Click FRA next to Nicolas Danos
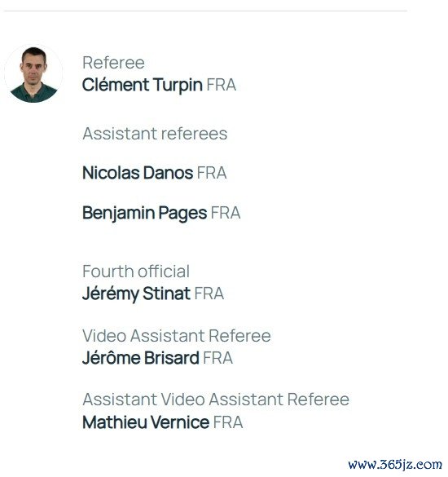The height and width of the screenshot is (477, 448). (212, 173)
